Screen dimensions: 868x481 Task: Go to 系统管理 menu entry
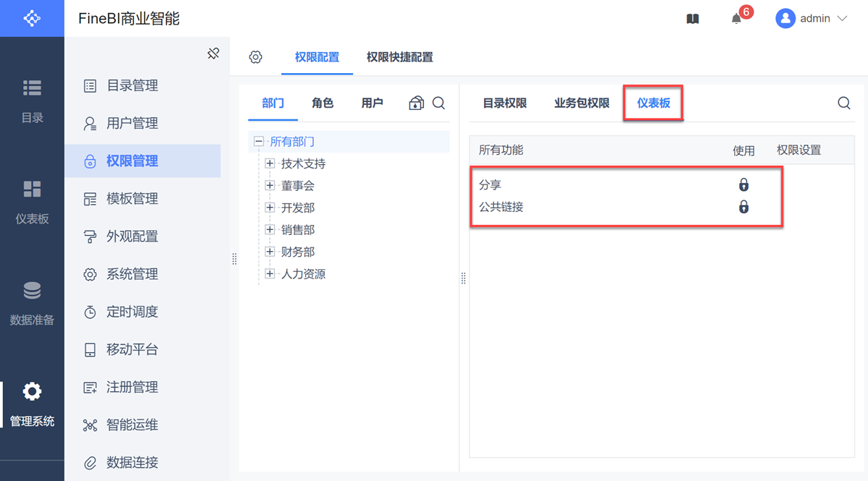tap(132, 274)
